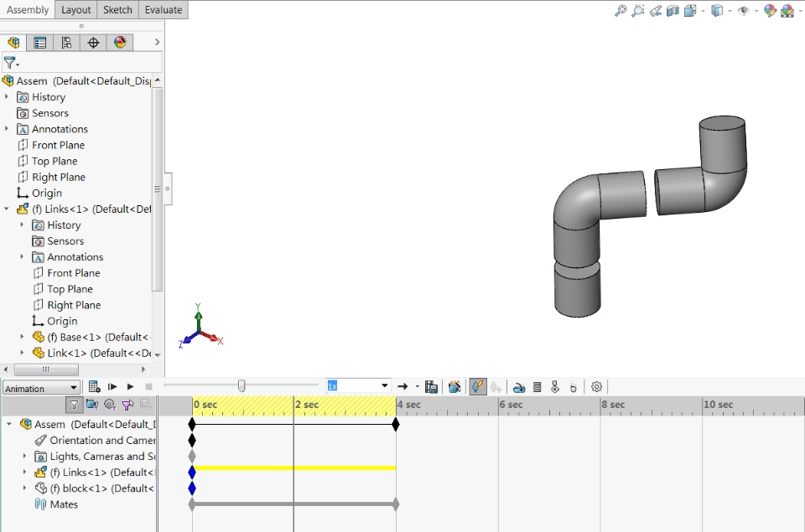Image resolution: width=805 pixels, height=532 pixels.
Task: Open the PropertyManager tab icon
Action: pos(39,43)
